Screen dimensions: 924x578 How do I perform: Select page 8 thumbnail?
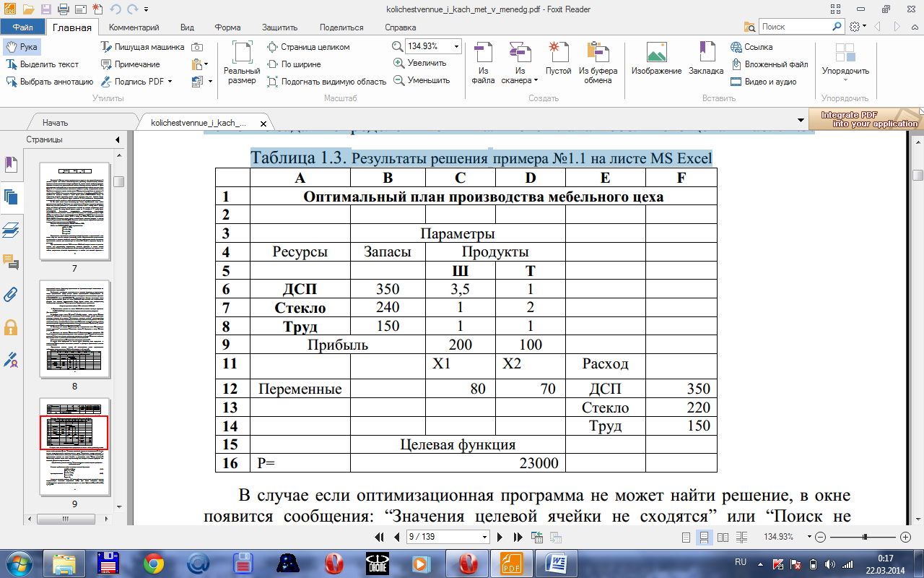click(x=74, y=329)
